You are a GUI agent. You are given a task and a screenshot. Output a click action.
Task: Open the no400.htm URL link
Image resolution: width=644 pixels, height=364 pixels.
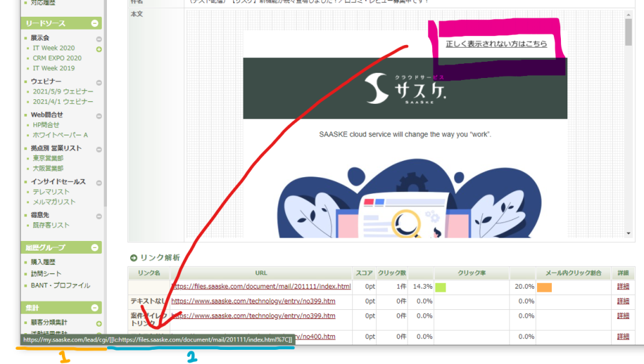[x=315, y=336]
